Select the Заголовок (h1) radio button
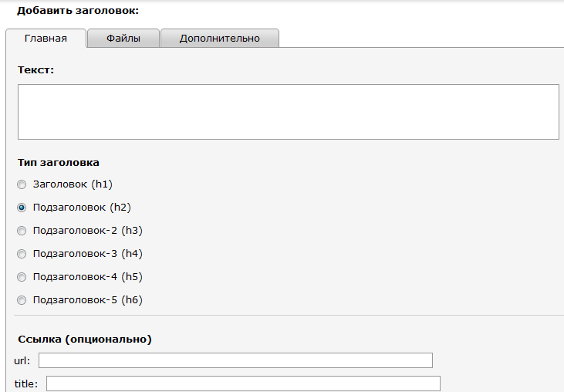564x392 pixels. pyautogui.click(x=22, y=184)
